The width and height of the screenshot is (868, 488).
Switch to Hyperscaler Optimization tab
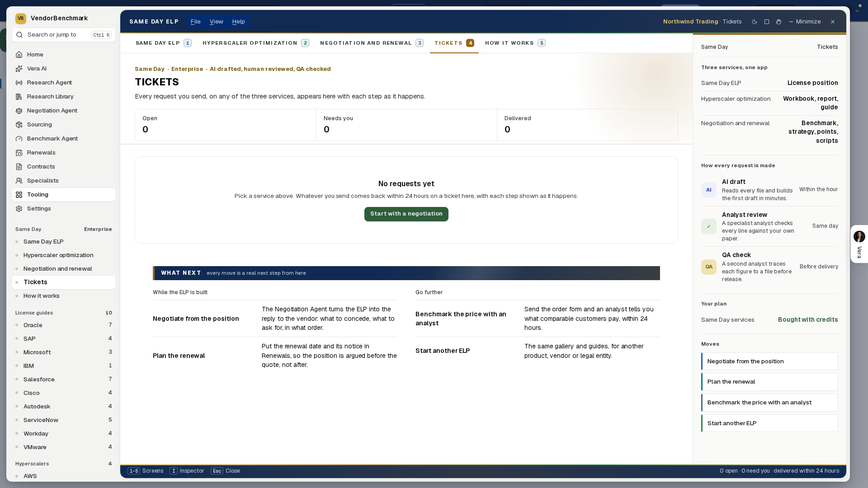click(x=255, y=43)
